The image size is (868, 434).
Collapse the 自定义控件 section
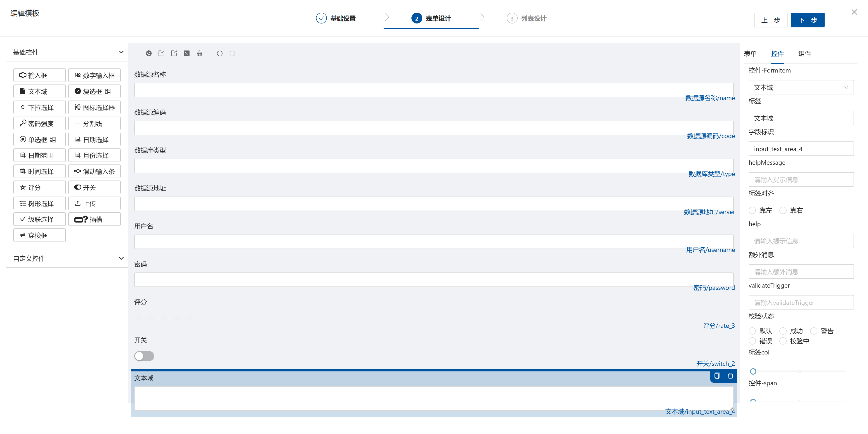(x=121, y=258)
